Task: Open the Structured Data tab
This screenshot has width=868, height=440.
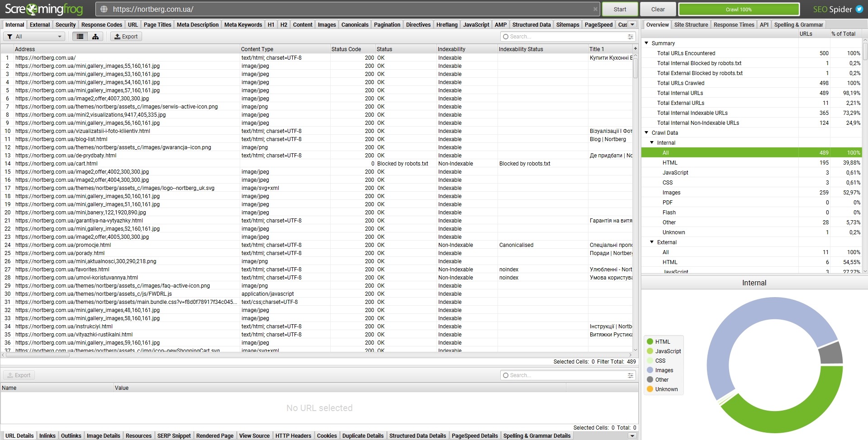Action: click(531, 24)
